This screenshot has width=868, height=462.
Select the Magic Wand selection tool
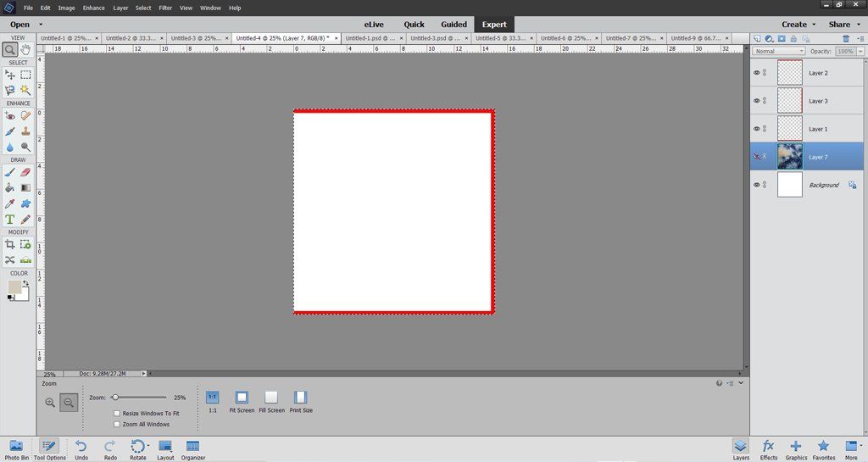25,90
